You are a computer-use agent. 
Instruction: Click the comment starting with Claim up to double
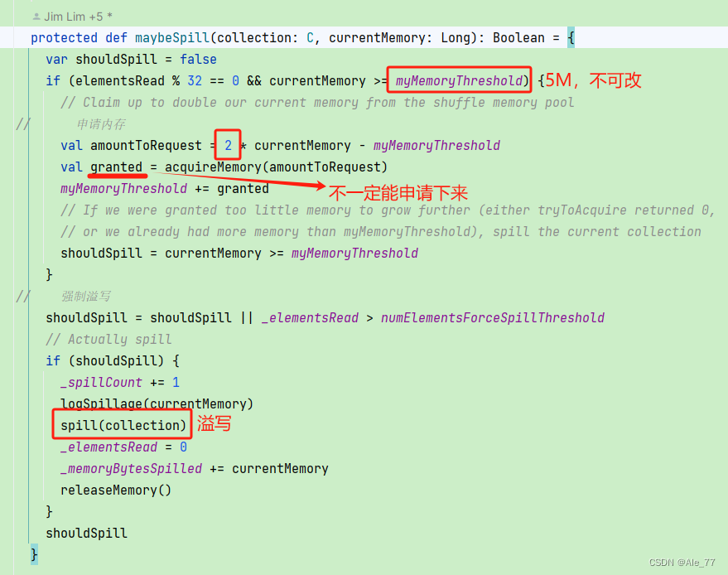click(x=317, y=102)
